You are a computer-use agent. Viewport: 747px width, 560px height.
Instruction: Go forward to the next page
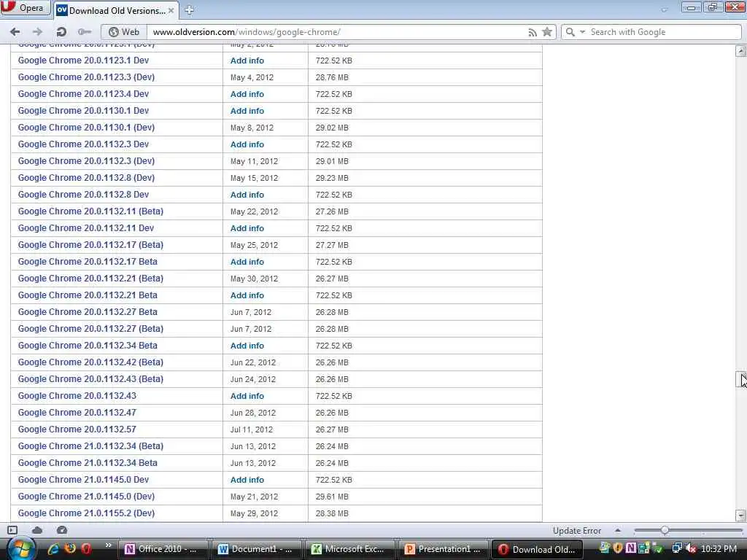click(37, 32)
